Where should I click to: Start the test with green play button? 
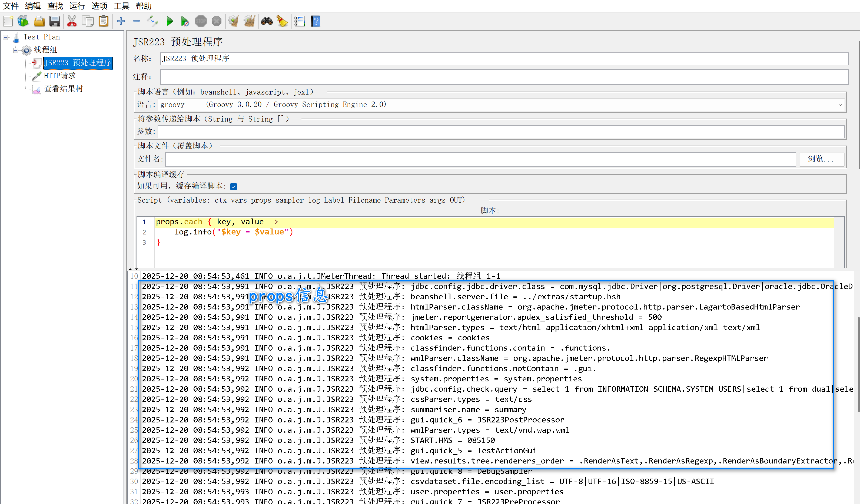point(170,21)
